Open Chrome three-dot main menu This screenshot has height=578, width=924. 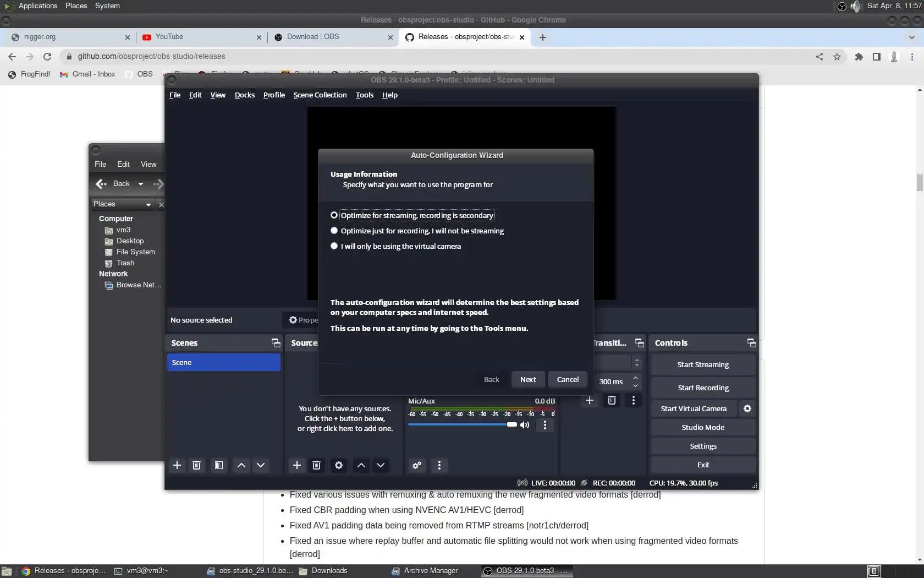(x=912, y=56)
